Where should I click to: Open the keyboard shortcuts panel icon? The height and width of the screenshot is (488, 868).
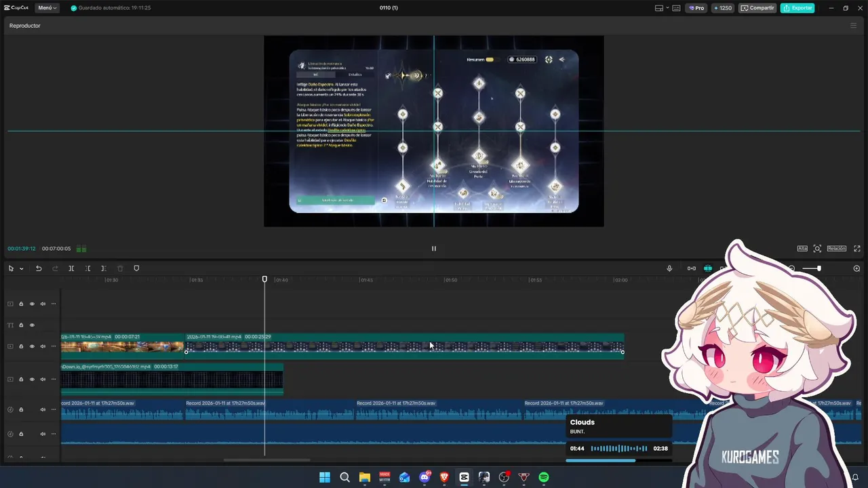pos(677,8)
